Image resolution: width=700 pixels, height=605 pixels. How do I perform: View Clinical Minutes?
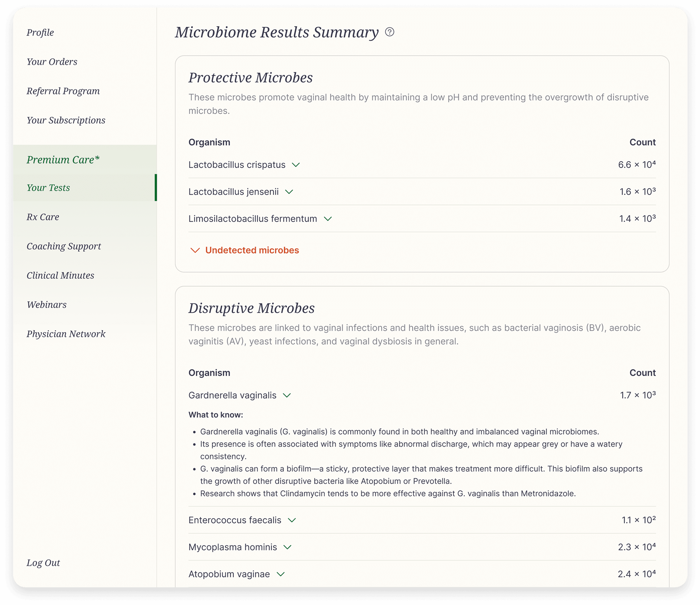click(x=60, y=275)
